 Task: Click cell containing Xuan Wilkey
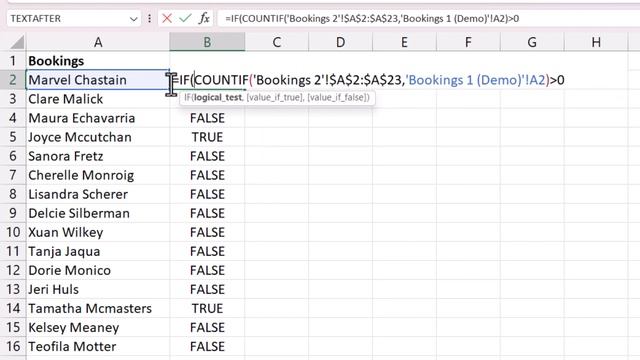[98, 232]
